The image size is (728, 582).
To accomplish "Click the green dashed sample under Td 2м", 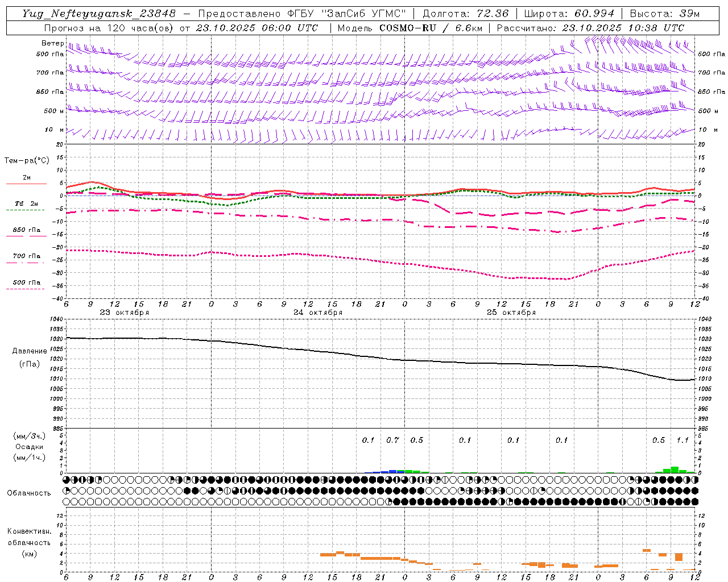I will (x=25, y=210).
